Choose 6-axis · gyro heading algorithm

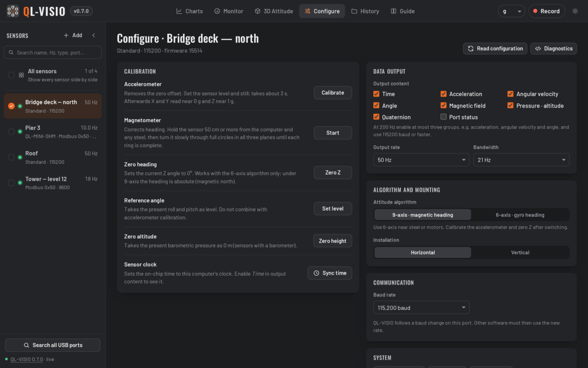520,215
